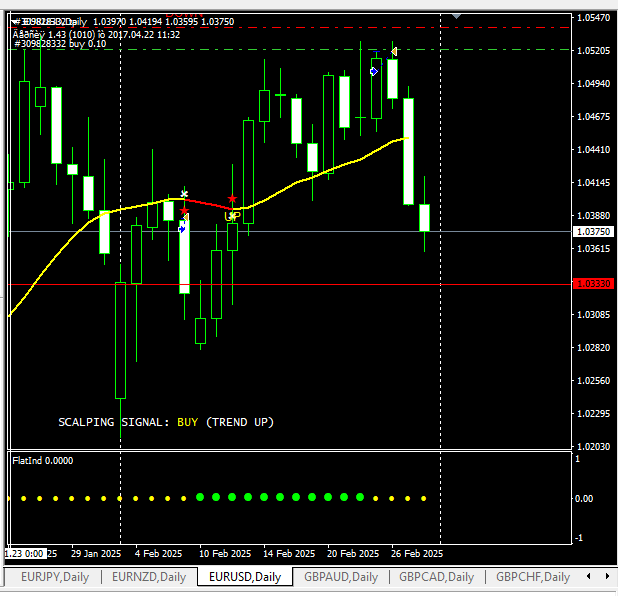The width and height of the screenshot is (618, 596).
Task: Open the GBPCAD,Daily chart tab
Action: coord(436,577)
